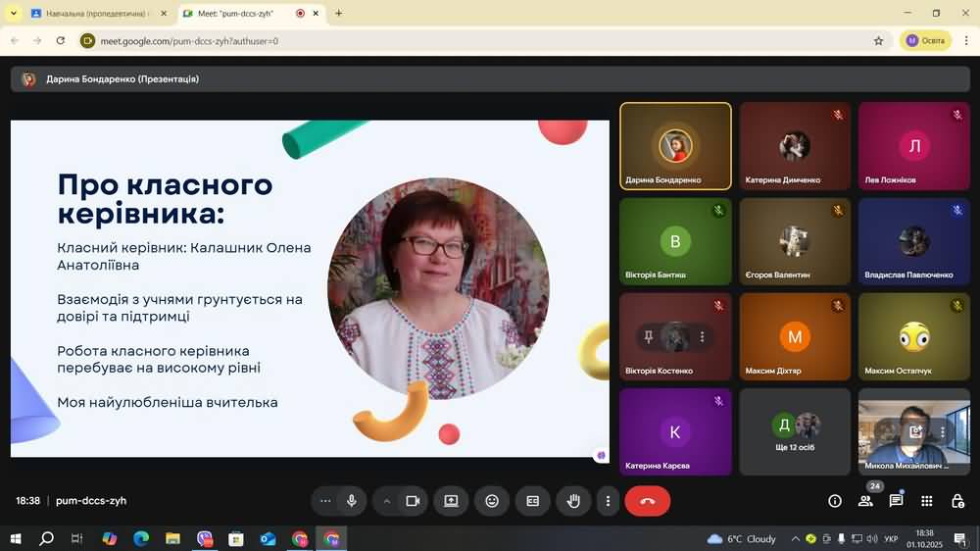This screenshot has height=551, width=980.
Task: Show the participants list
Action: (865, 501)
